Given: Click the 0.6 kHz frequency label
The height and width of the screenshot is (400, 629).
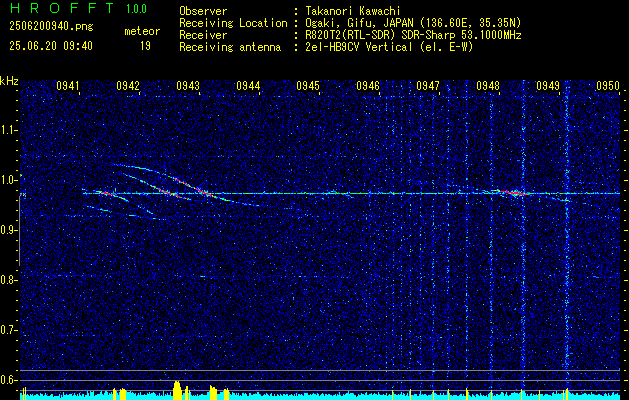Looking at the screenshot, I should pos(9,380).
